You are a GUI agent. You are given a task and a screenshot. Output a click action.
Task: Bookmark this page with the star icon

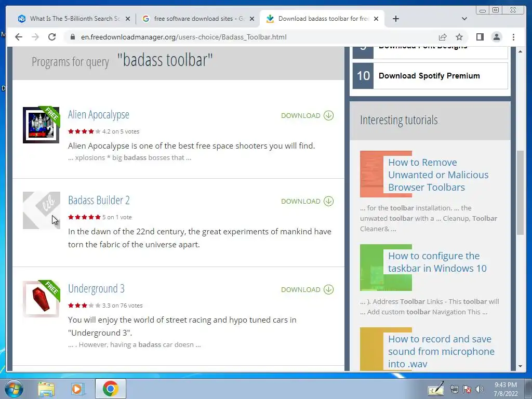coord(459,37)
